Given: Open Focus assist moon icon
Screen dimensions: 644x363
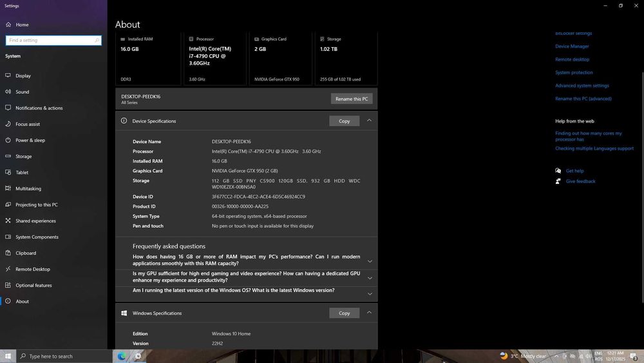Looking at the screenshot, I should click(x=8, y=124).
